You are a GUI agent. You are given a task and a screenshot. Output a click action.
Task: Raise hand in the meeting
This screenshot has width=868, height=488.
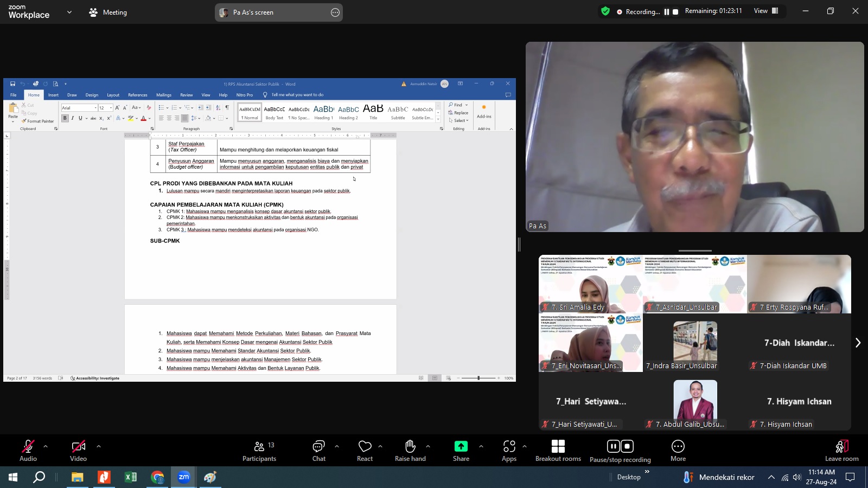(410, 450)
